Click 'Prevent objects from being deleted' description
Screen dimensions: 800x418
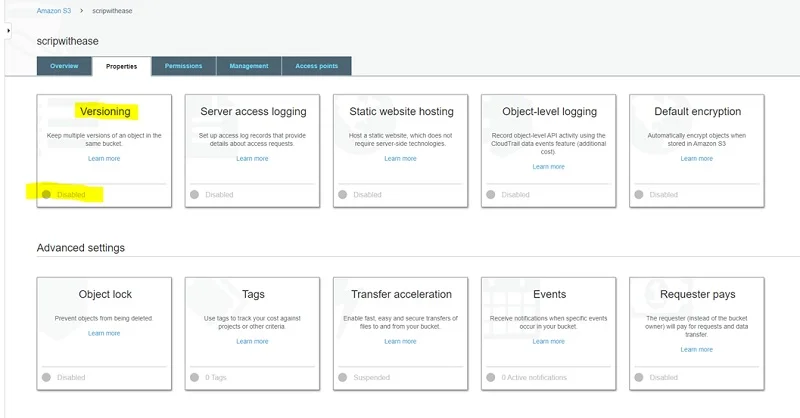click(x=104, y=318)
